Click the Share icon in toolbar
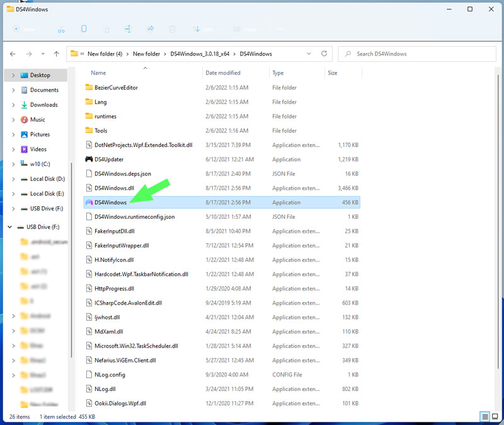 [x=150, y=29]
